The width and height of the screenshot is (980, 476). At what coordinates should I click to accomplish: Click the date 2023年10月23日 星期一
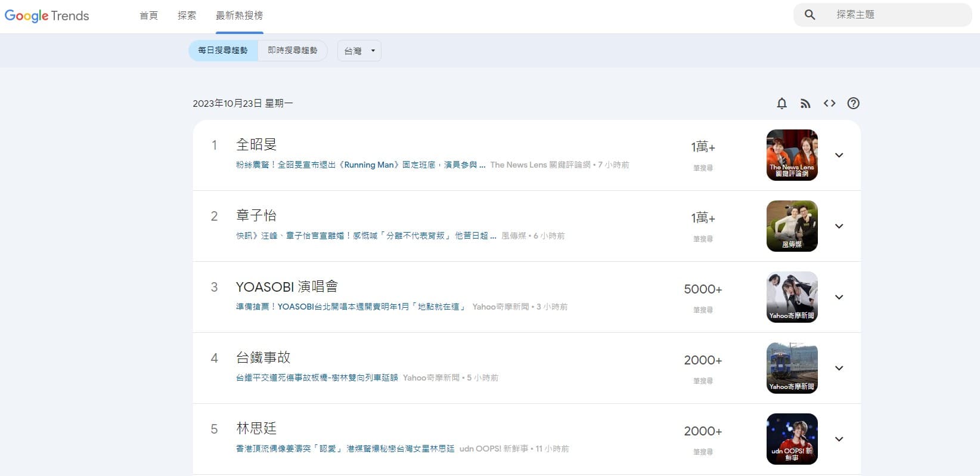[243, 104]
